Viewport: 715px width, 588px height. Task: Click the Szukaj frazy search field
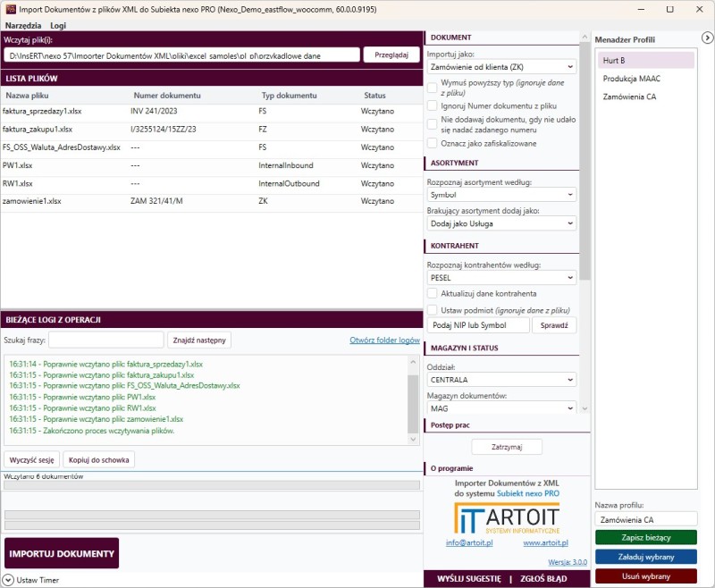pos(105,340)
